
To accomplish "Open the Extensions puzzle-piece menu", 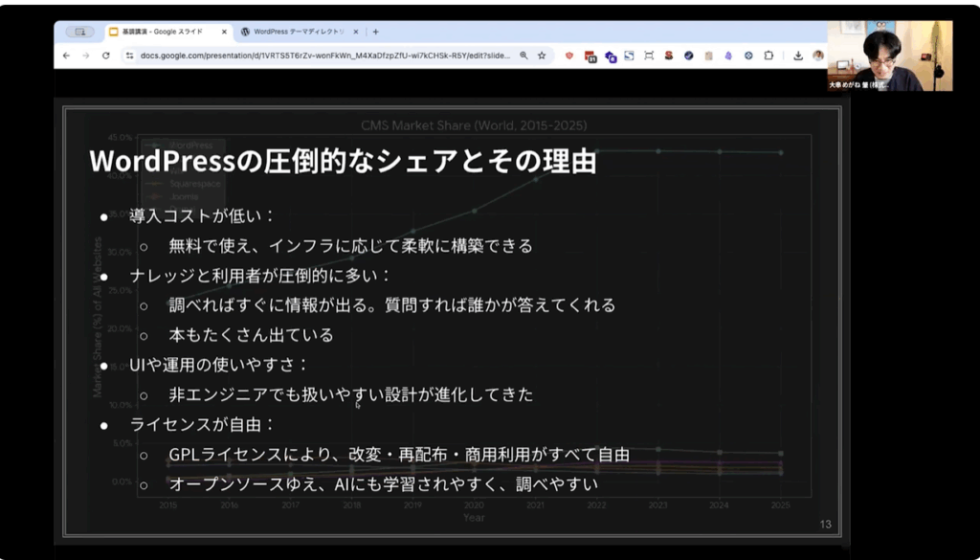I will click(768, 56).
